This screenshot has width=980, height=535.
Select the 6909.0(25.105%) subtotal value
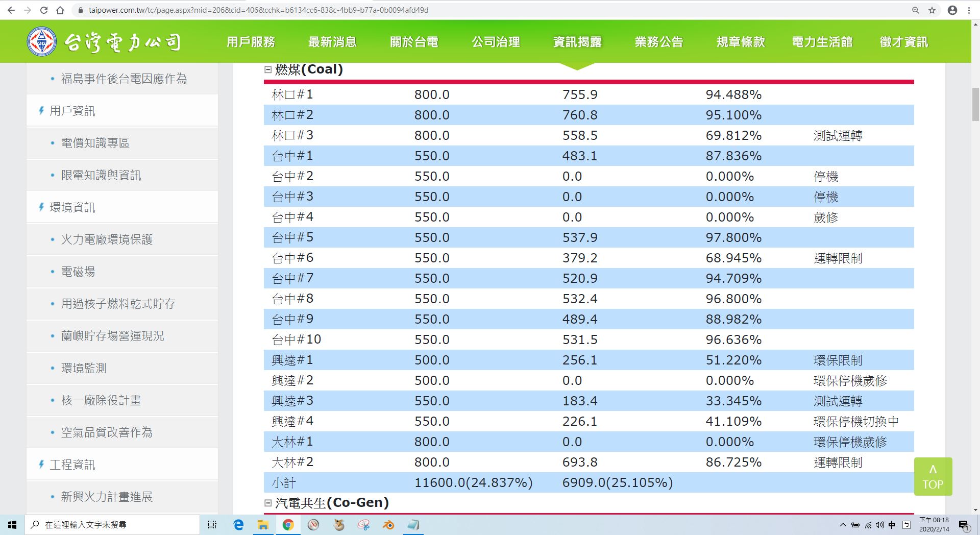coord(618,483)
